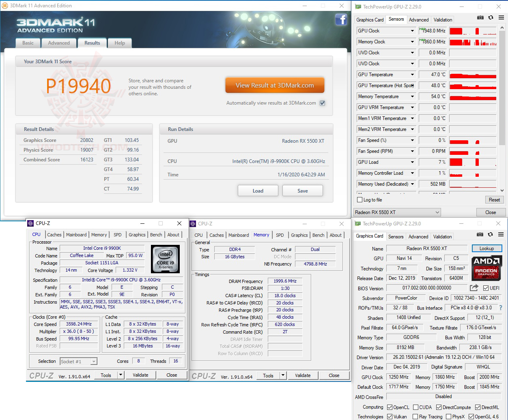Open the hamburger menu in GPU-Z Sensors window
This screenshot has width=508, height=420.
click(x=501, y=18)
